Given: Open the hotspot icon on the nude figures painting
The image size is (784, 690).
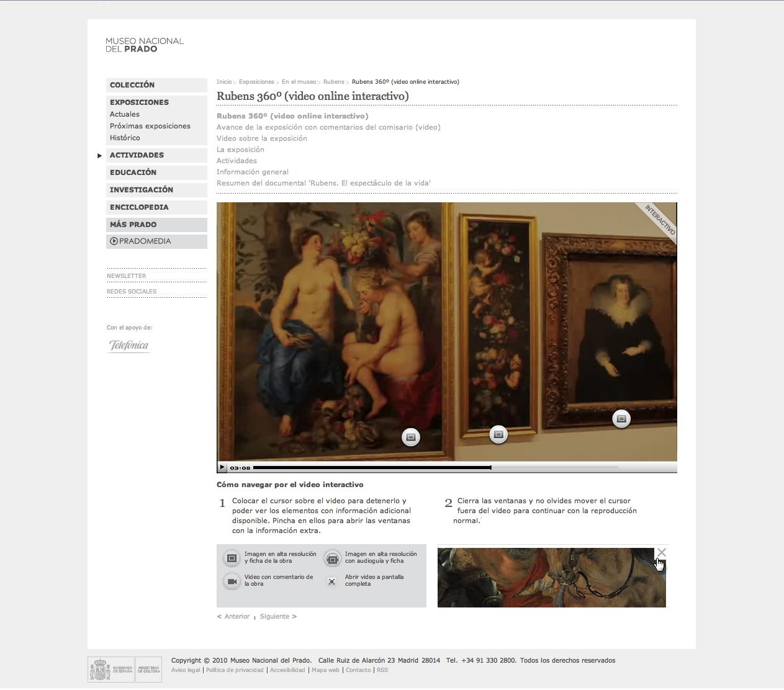Looking at the screenshot, I should 410,437.
